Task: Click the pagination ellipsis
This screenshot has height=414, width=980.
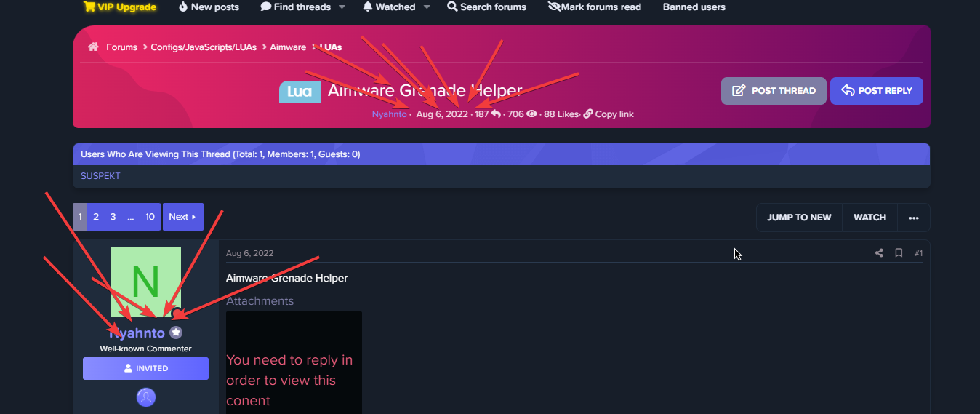Action: coord(130,217)
